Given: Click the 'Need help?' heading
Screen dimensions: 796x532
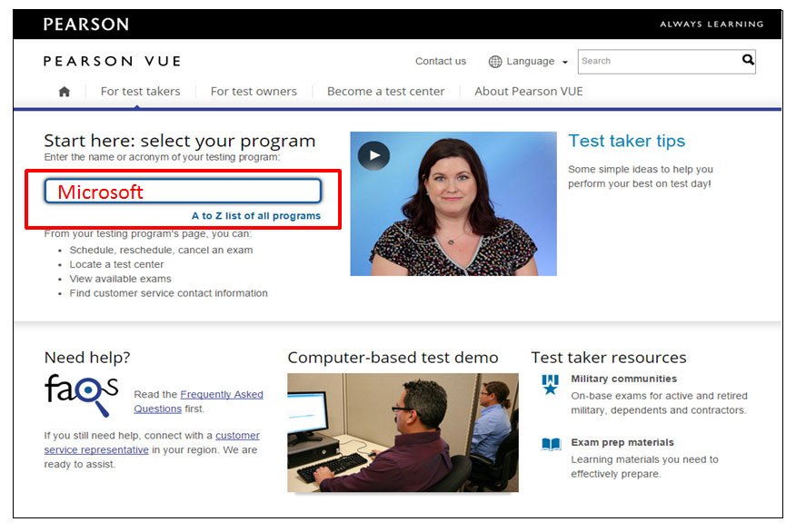Looking at the screenshot, I should click(87, 358).
